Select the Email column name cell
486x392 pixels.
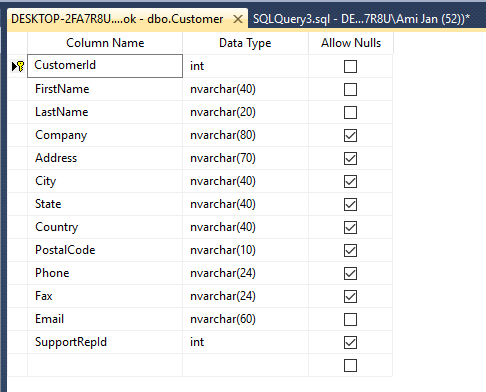click(x=105, y=319)
